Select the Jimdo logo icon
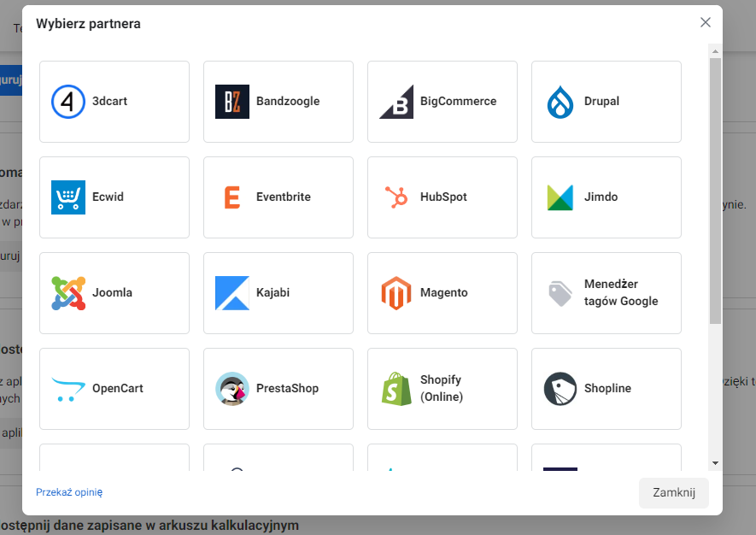Screen dimensions: 756x535 (x=560, y=197)
